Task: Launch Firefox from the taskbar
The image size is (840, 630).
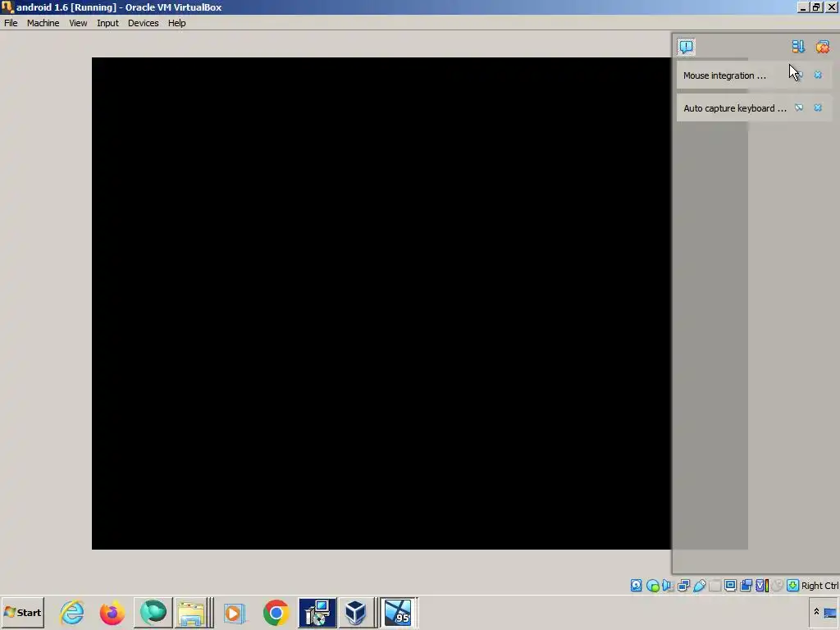Action: coord(112,613)
